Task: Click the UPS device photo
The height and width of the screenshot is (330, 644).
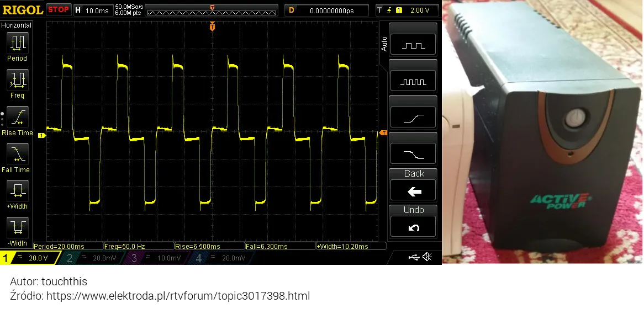Action: (x=542, y=131)
